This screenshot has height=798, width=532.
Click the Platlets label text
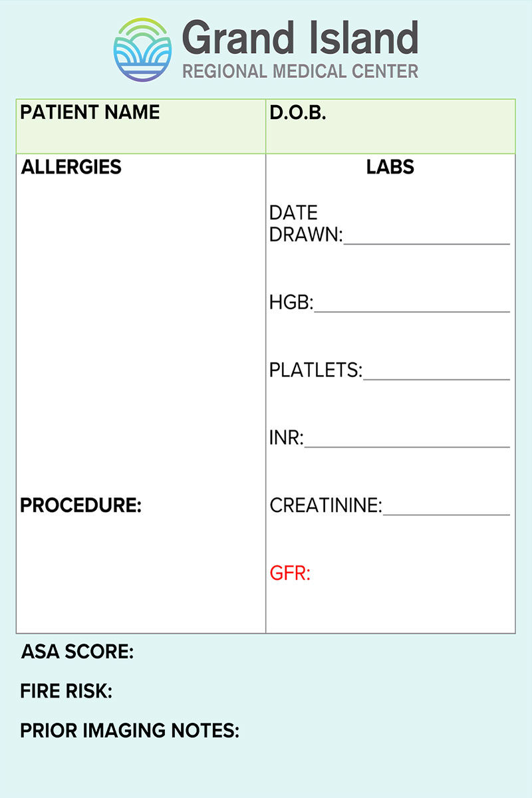pyautogui.click(x=316, y=370)
